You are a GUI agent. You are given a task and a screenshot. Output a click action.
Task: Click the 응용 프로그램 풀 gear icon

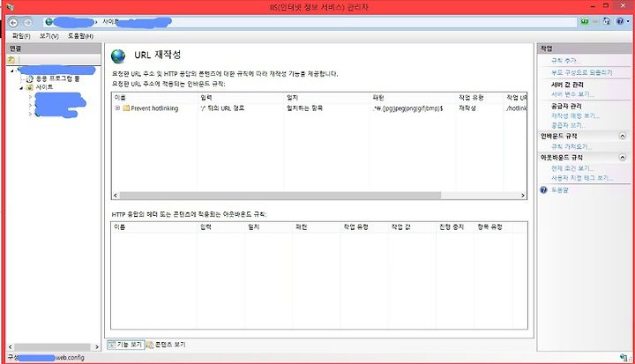30,79
